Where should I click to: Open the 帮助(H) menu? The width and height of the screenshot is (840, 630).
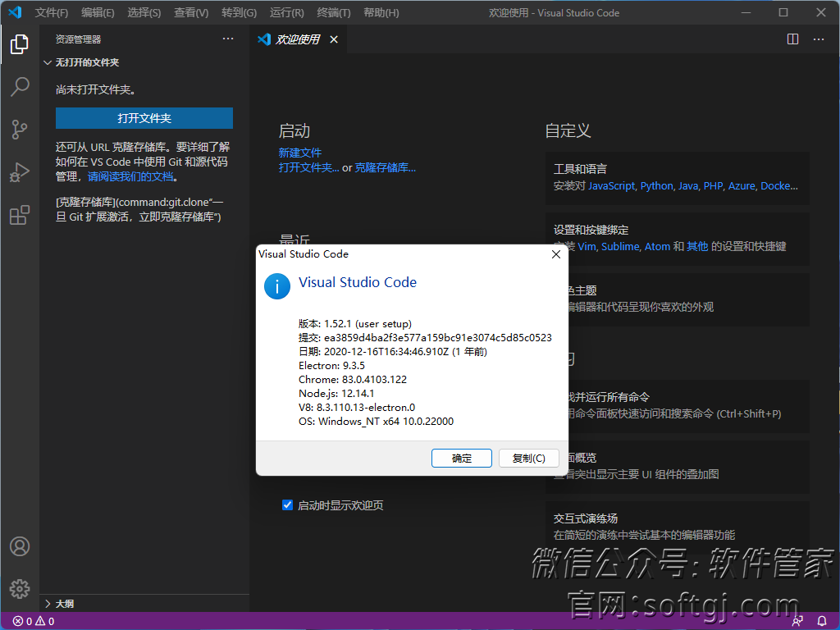pos(381,12)
